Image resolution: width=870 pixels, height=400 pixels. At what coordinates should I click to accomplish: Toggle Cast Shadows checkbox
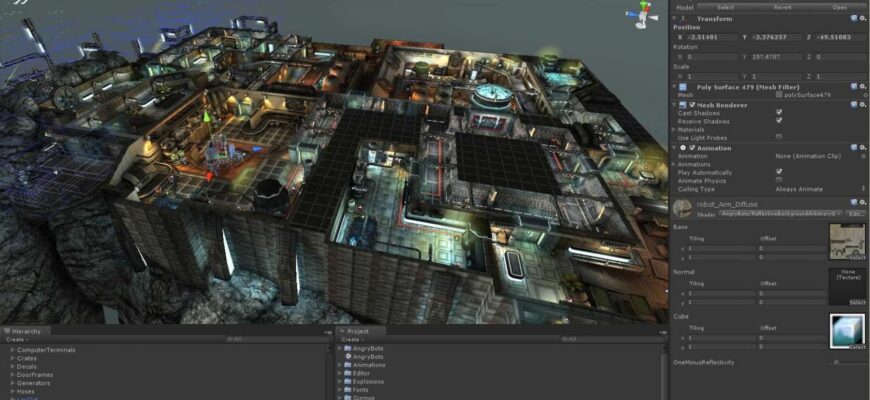(x=779, y=113)
